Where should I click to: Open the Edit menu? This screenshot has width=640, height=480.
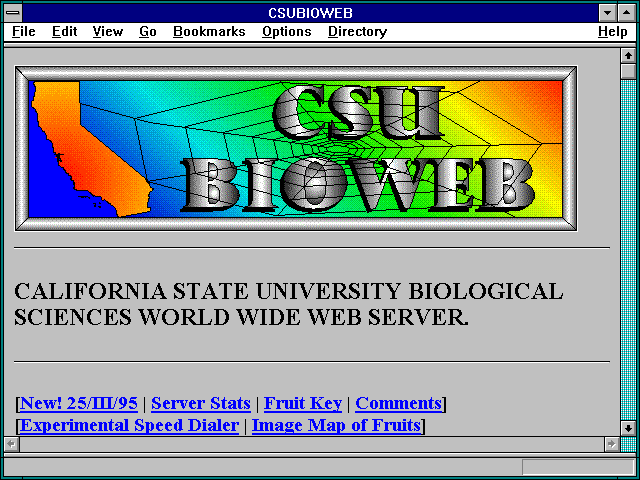(x=64, y=31)
